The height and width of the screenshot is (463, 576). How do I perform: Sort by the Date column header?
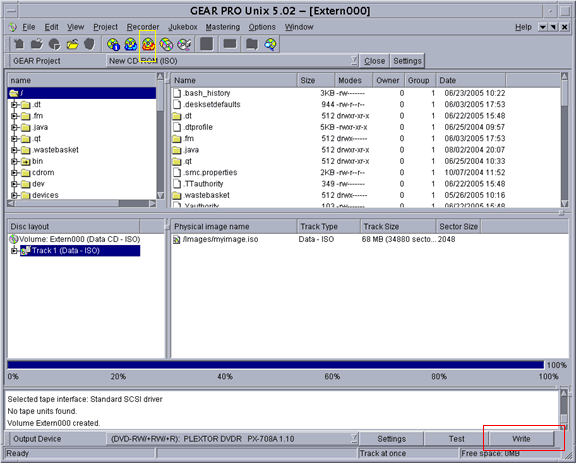coord(471,80)
